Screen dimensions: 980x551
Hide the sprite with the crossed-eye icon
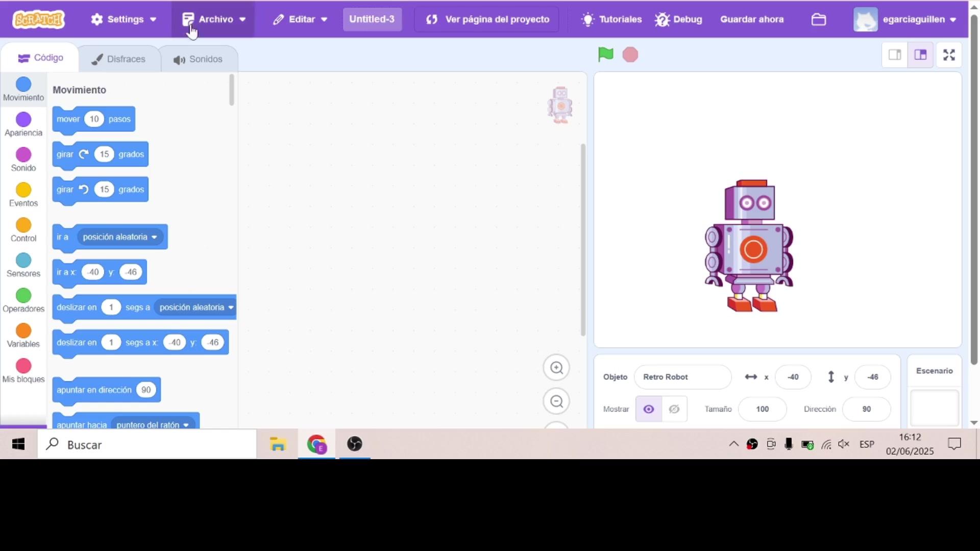point(674,409)
